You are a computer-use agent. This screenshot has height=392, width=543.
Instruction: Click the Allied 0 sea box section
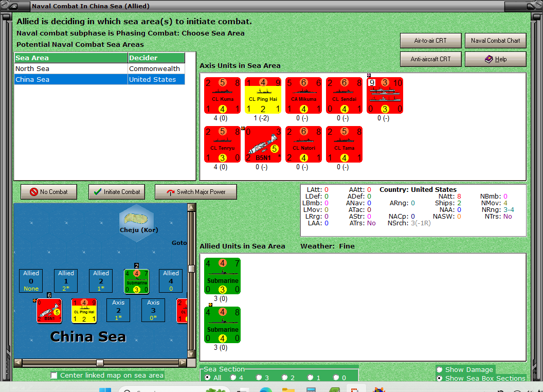pos(31,281)
